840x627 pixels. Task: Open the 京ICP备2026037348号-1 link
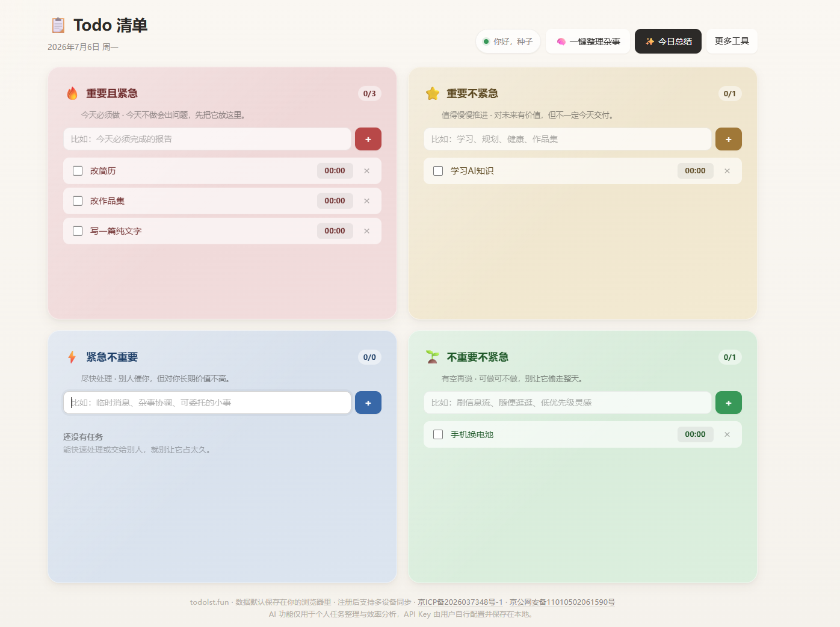click(460, 602)
